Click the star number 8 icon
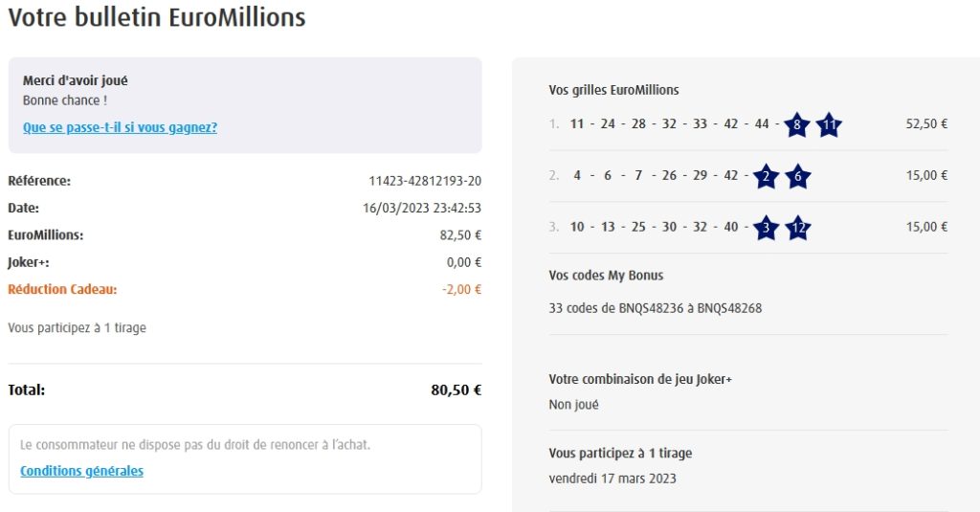980x512 pixels. click(796, 124)
